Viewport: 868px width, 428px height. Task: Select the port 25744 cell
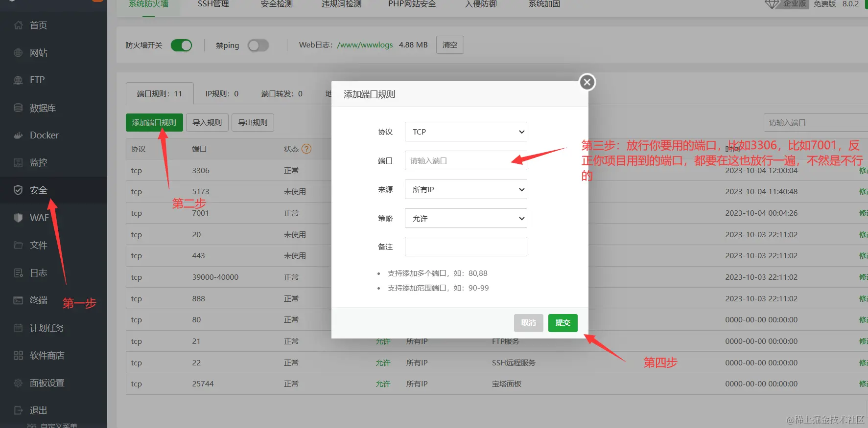click(203, 384)
